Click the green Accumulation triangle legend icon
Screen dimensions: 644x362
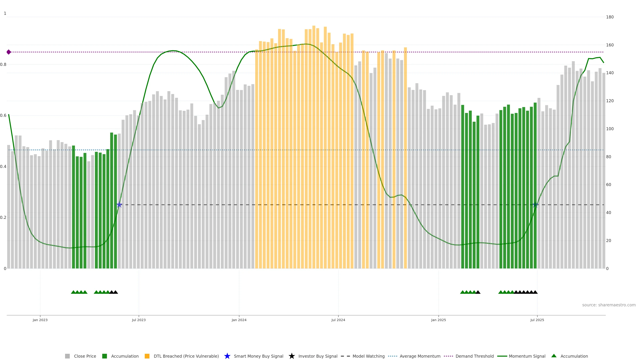[554, 356]
